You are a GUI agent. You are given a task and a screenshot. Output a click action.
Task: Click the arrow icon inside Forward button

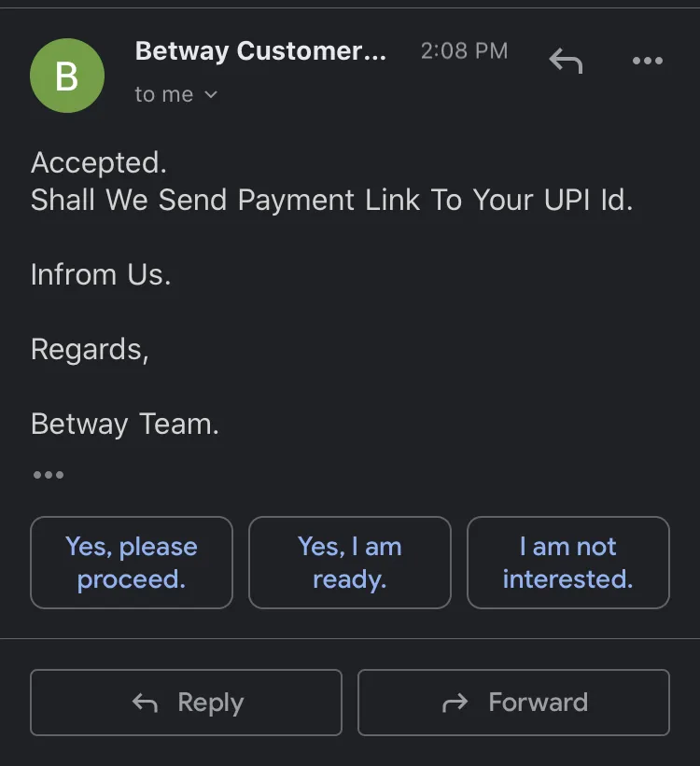point(455,703)
